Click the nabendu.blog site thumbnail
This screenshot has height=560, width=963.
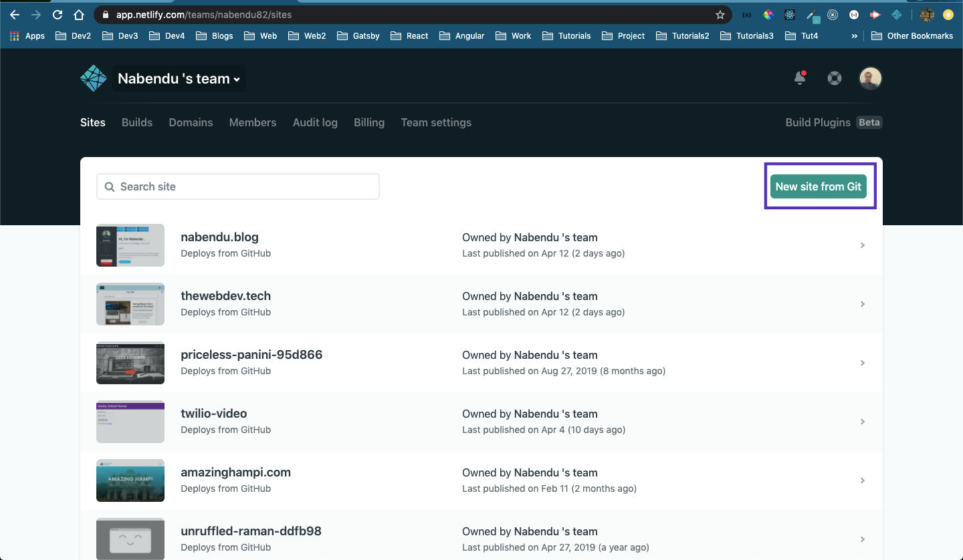130,245
